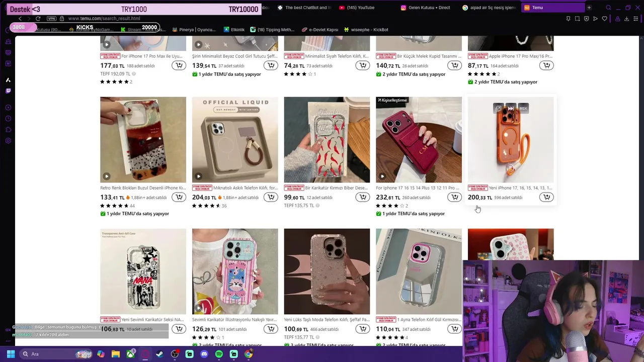Screen dimensions: 644x362
Task: Add the 232,61 TL red case to cart
Action: click(x=455, y=197)
